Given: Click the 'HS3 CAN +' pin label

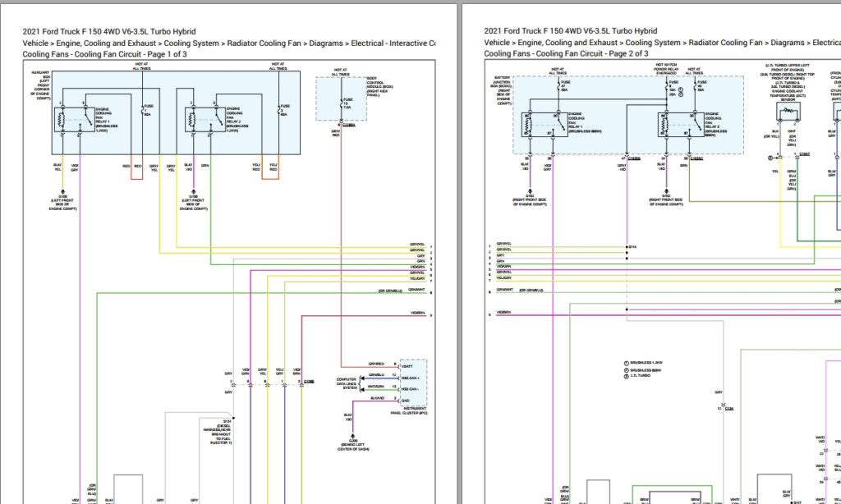Looking at the screenshot, I should coord(410,378).
